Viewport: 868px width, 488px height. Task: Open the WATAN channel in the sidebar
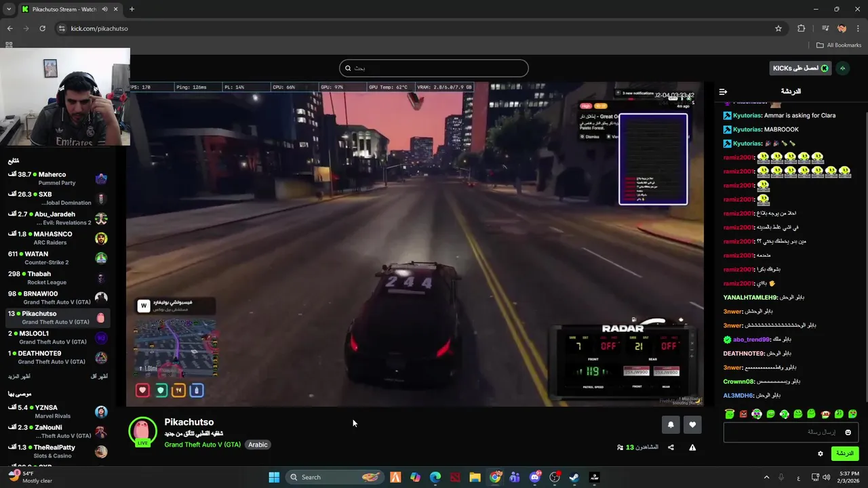(x=57, y=258)
